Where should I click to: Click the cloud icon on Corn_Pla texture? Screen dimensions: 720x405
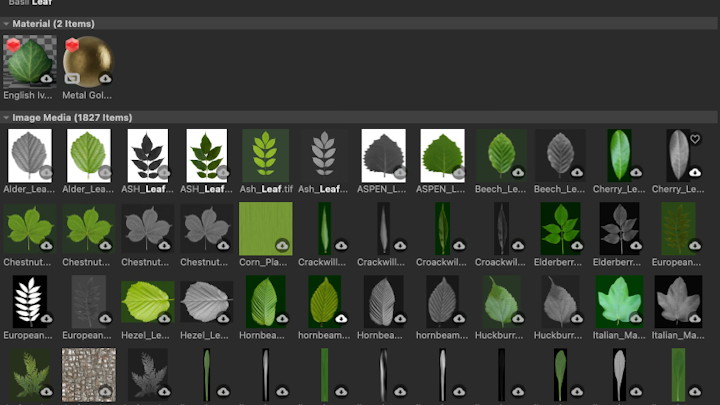click(282, 245)
